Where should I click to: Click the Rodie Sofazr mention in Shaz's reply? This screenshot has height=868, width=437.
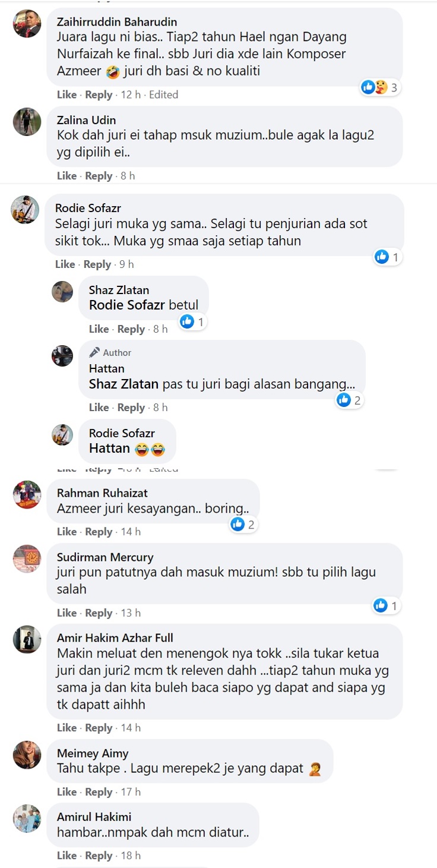coord(128,305)
